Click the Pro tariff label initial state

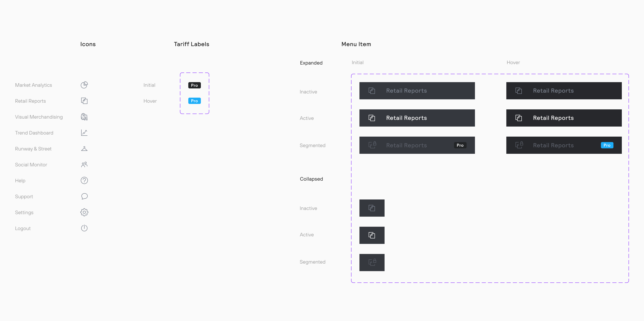(x=194, y=85)
